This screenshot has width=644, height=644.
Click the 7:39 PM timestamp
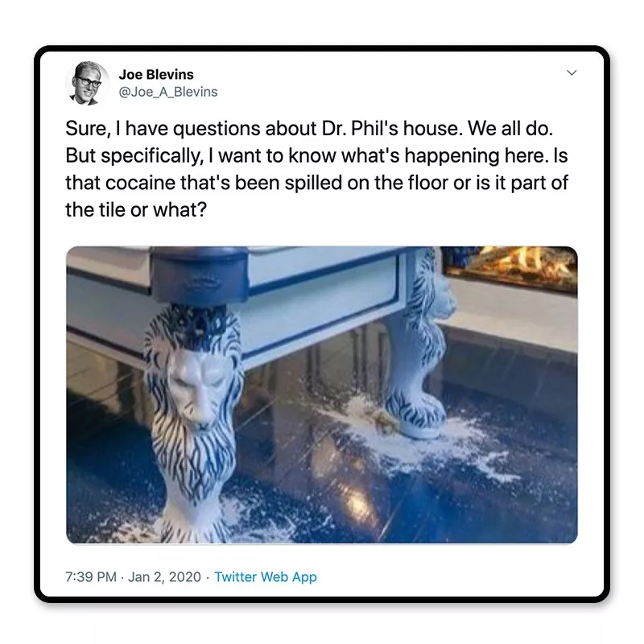point(91,576)
